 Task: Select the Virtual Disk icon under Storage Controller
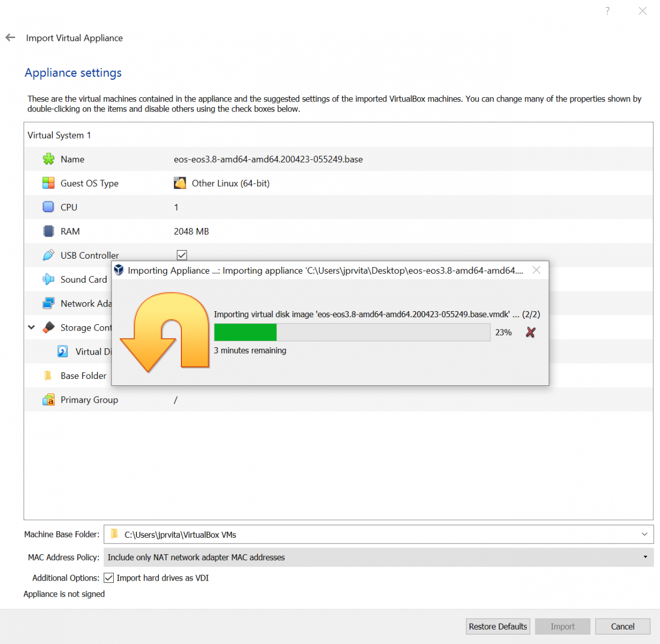(x=63, y=352)
